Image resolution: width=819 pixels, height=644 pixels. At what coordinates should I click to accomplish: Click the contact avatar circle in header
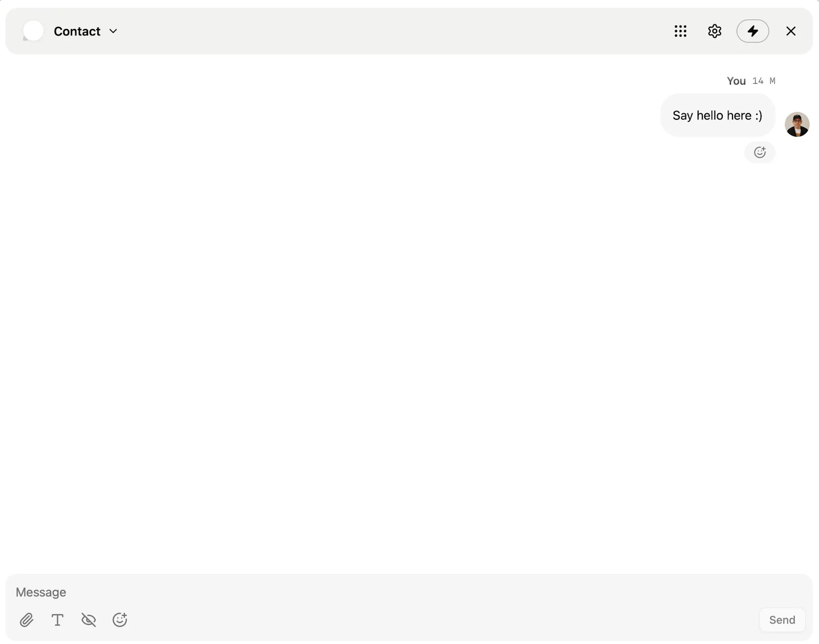(33, 31)
